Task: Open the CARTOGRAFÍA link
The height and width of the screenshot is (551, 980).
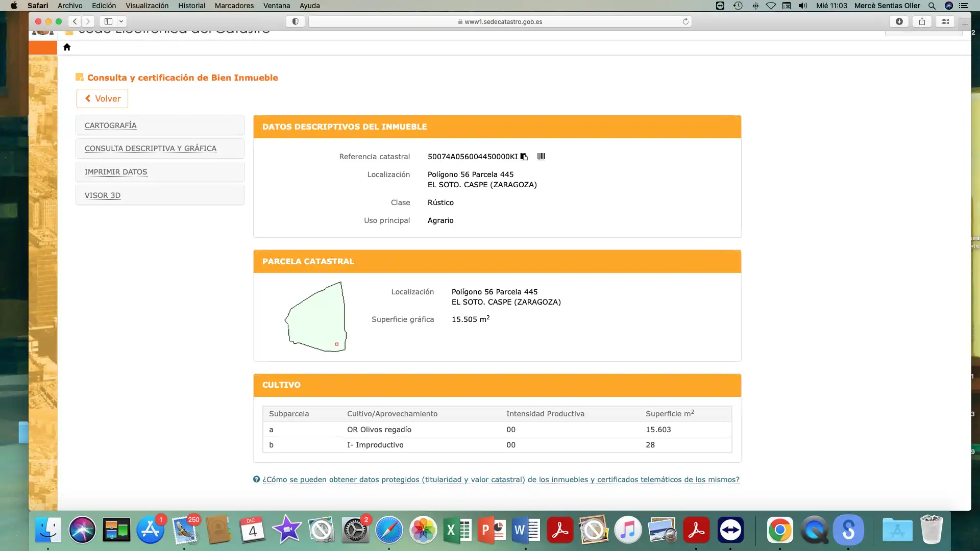Action: click(x=110, y=126)
